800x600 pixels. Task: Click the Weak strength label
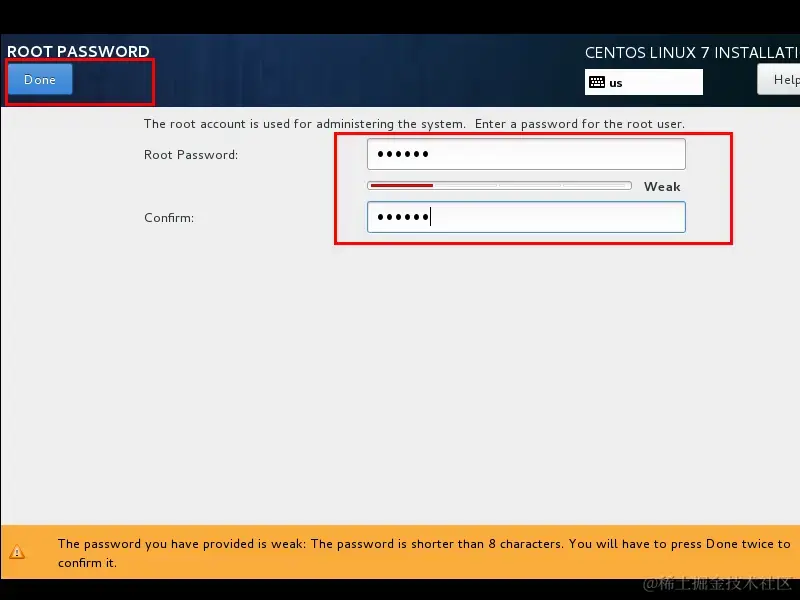pyautogui.click(x=662, y=187)
